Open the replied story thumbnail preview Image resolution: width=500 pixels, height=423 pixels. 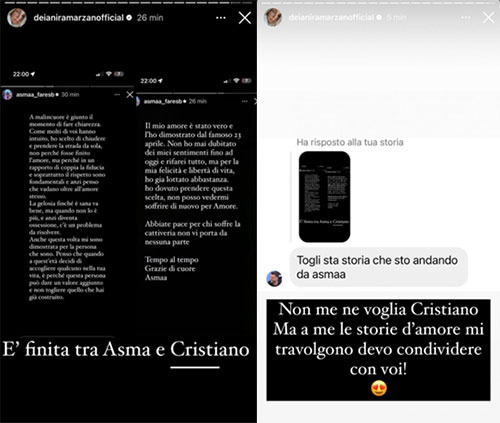(x=324, y=197)
